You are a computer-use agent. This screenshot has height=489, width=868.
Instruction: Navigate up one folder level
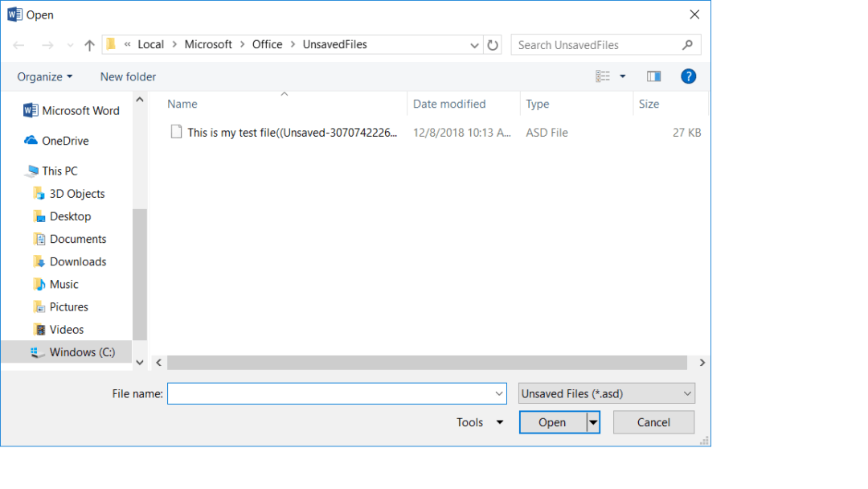tap(89, 44)
